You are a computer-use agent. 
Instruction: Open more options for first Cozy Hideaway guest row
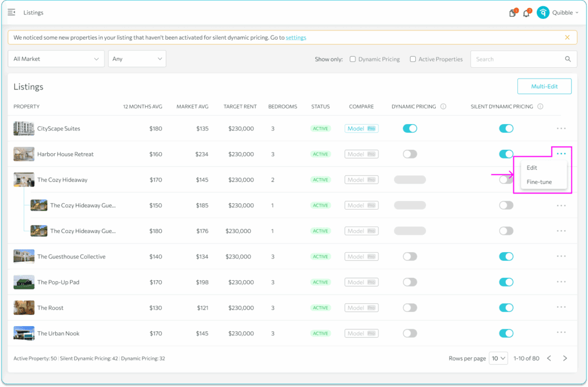point(561,206)
